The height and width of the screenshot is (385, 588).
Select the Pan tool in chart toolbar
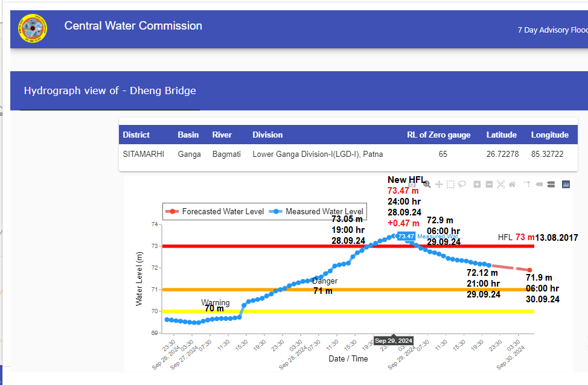click(x=439, y=184)
